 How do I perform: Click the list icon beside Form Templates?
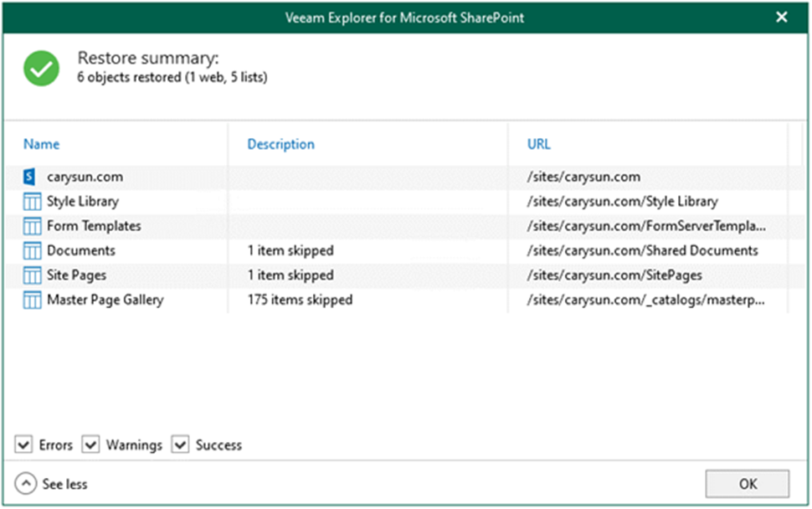[32, 226]
